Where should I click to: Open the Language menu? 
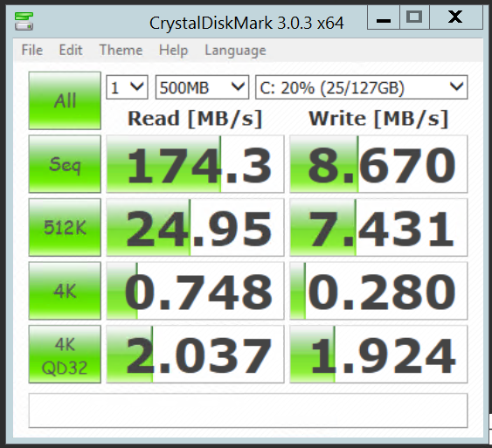(235, 50)
